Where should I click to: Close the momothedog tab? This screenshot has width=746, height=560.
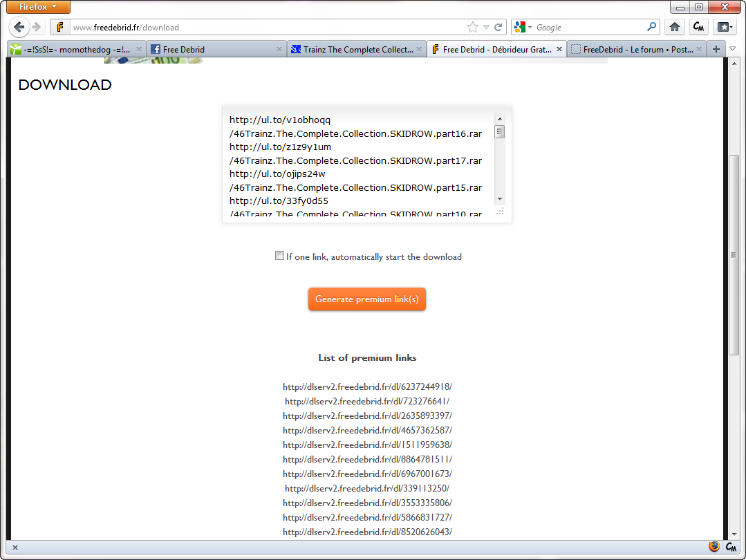point(138,49)
